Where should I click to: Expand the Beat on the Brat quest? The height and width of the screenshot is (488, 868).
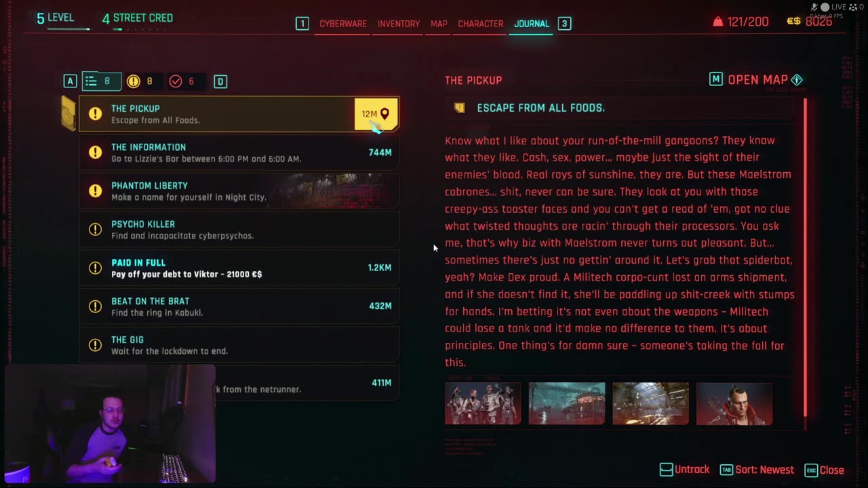tap(239, 306)
